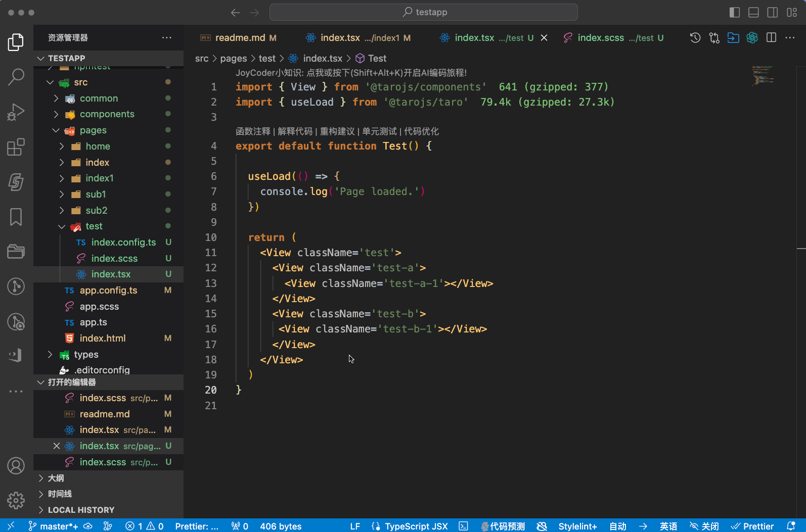Click 函数注释 code lens link
Viewport: 806px width, 532px height.
(253, 131)
